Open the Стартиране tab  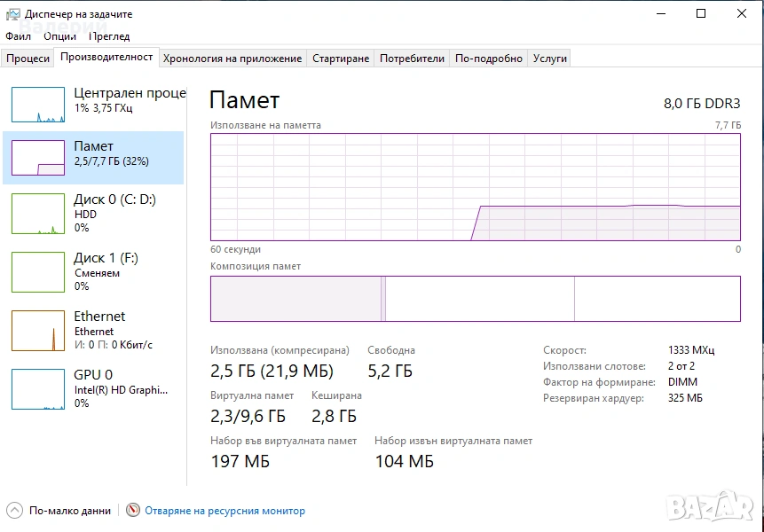pyautogui.click(x=341, y=59)
